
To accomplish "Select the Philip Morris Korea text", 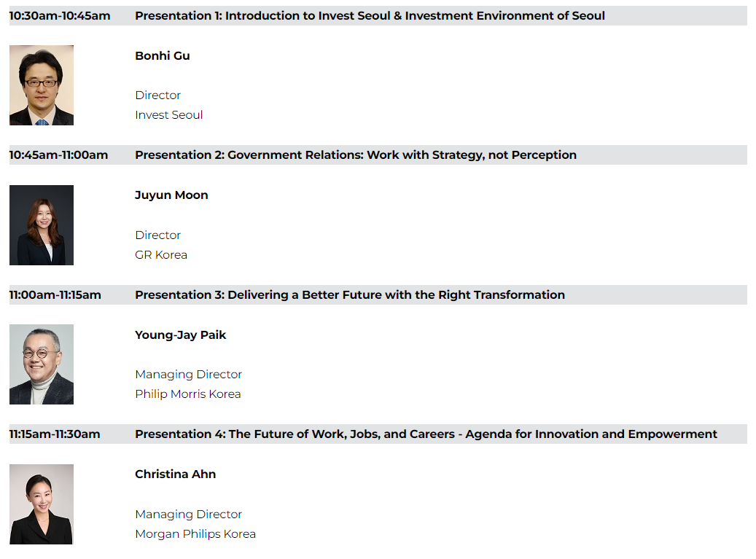I will (188, 394).
